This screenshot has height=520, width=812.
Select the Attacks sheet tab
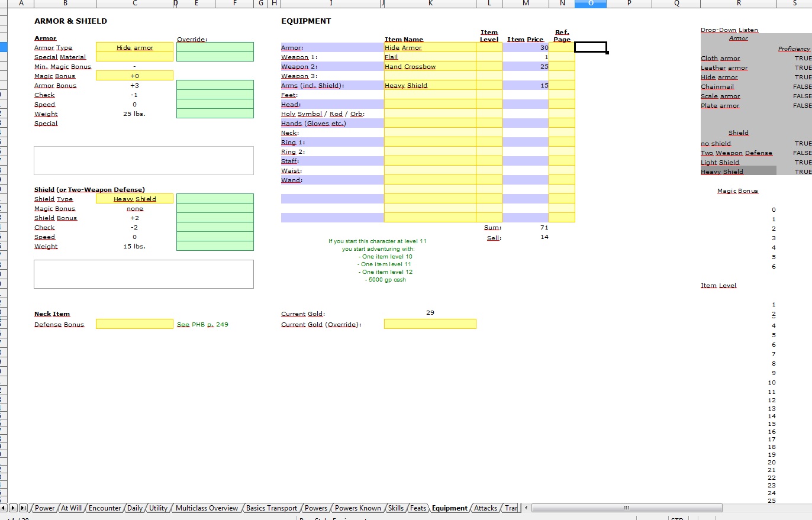[x=486, y=508]
